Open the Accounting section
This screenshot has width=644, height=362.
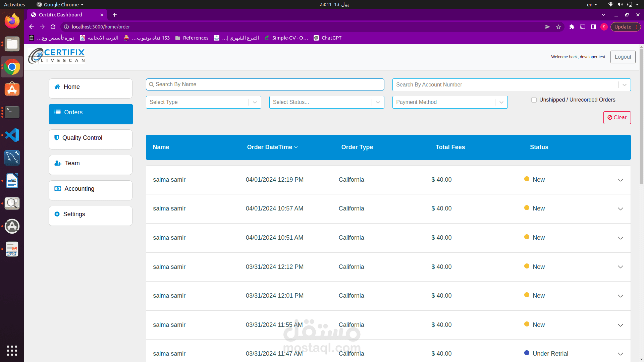coord(91,190)
